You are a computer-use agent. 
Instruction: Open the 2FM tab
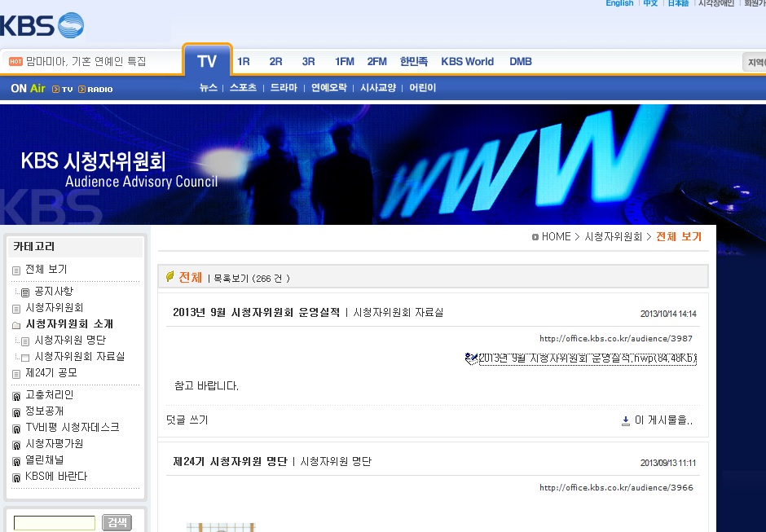point(376,62)
